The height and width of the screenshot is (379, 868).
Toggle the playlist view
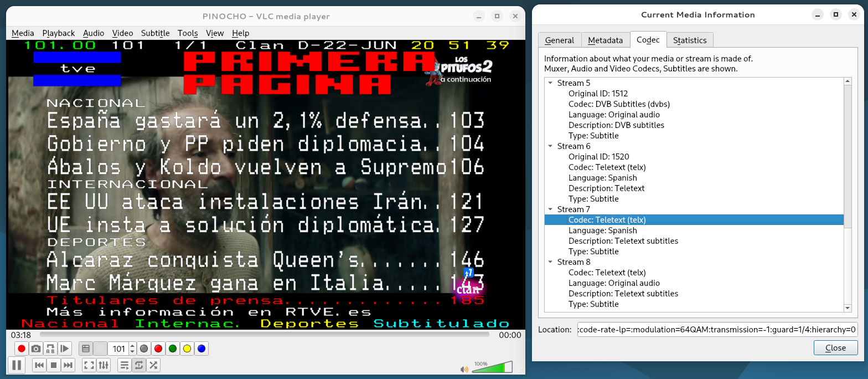tap(125, 365)
